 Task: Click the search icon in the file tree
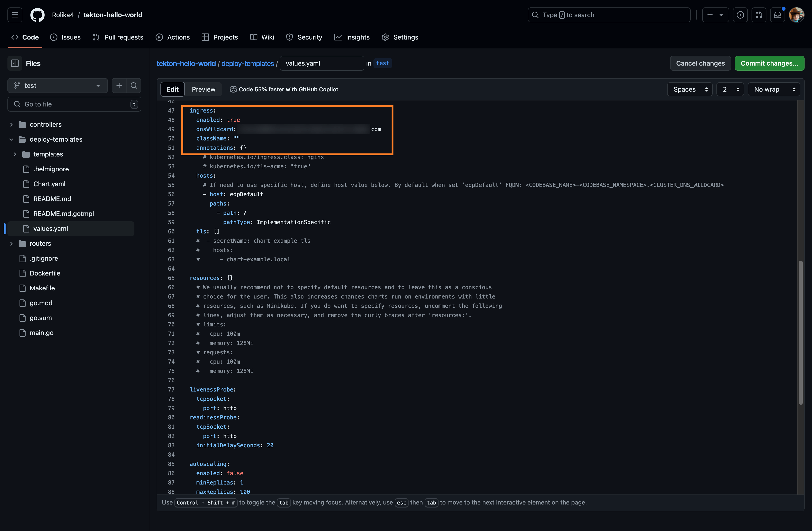tap(134, 85)
